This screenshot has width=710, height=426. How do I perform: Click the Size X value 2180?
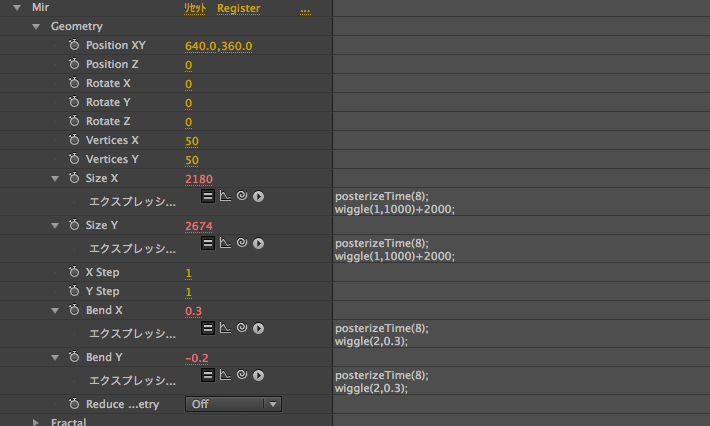pos(200,179)
